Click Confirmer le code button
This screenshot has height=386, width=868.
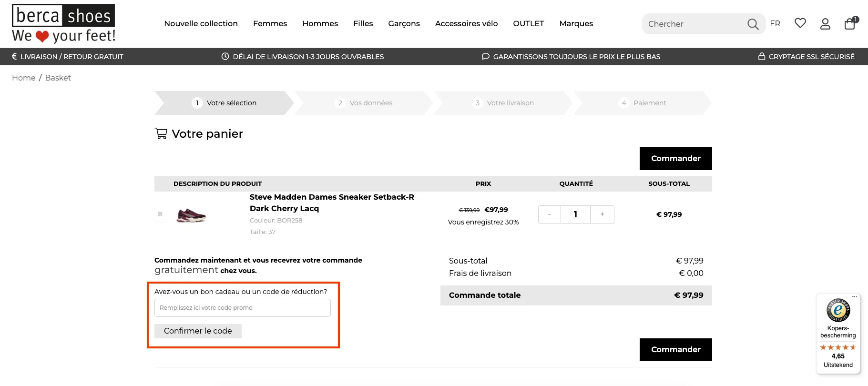click(198, 331)
